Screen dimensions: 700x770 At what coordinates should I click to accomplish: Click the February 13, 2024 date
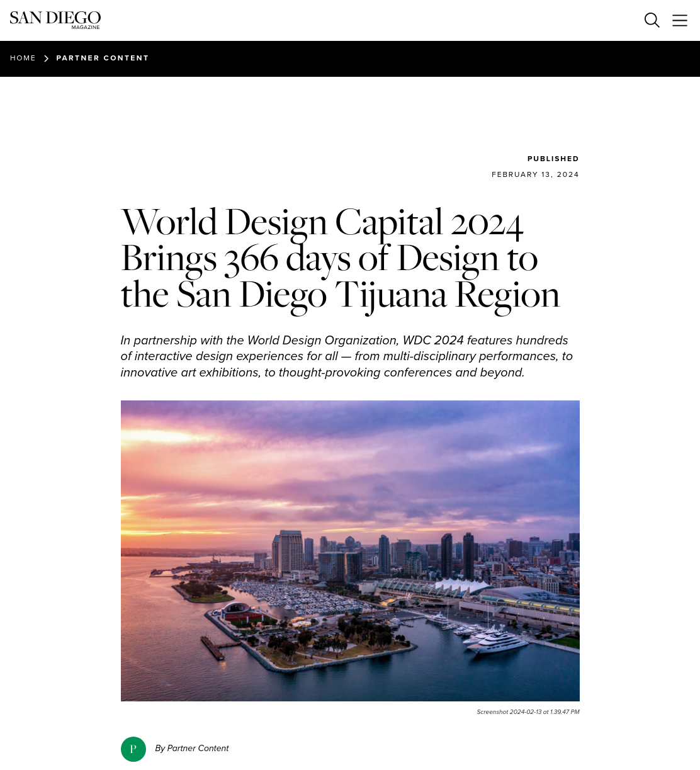click(x=535, y=174)
